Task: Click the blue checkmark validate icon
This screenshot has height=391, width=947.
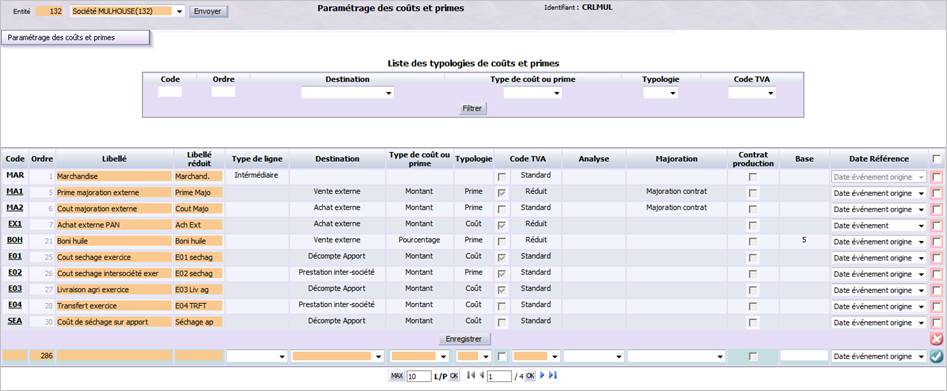Action: (x=937, y=357)
